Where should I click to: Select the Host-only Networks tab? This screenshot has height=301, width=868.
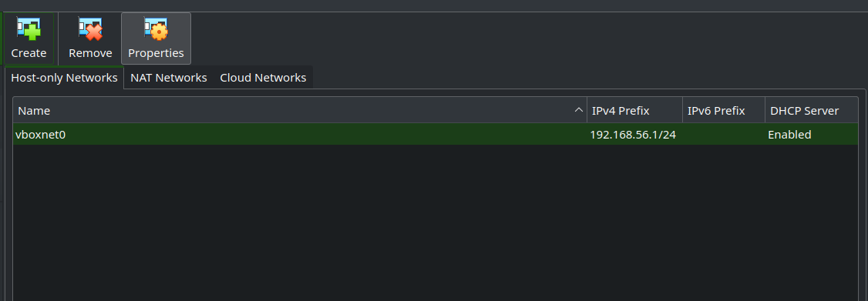(x=64, y=78)
